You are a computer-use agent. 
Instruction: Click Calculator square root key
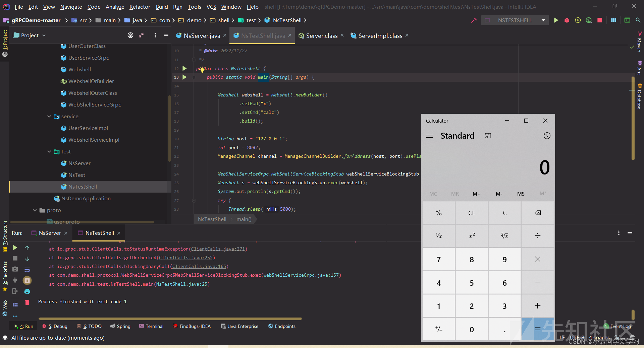(x=505, y=236)
